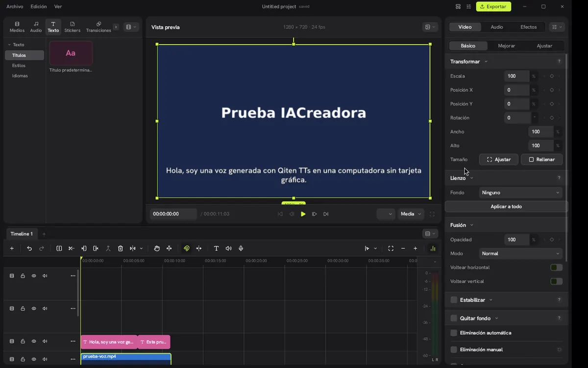Image resolution: width=588 pixels, height=368 pixels.
Task: Play the preview
Action: coord(303,214)
